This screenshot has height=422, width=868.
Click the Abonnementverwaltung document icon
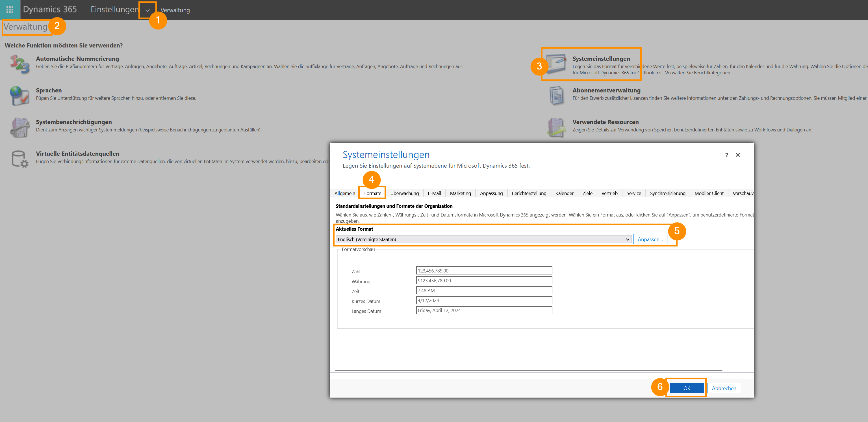point(556,96)
